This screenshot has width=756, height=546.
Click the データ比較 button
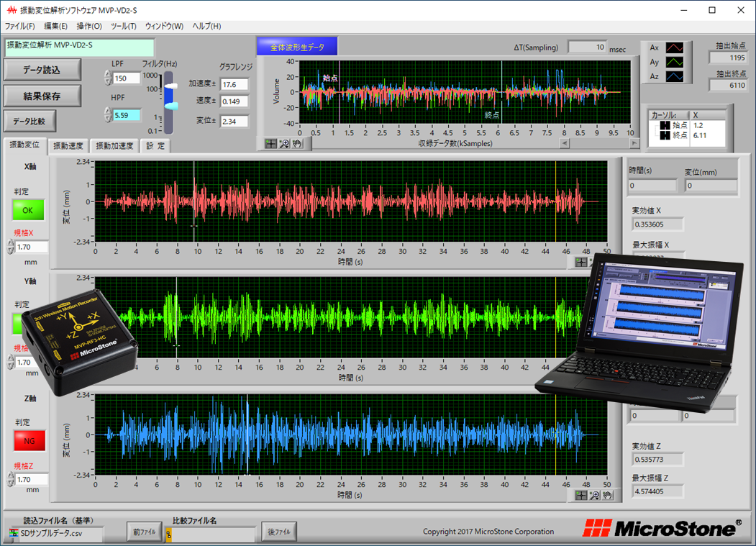[x=29, y=121]
